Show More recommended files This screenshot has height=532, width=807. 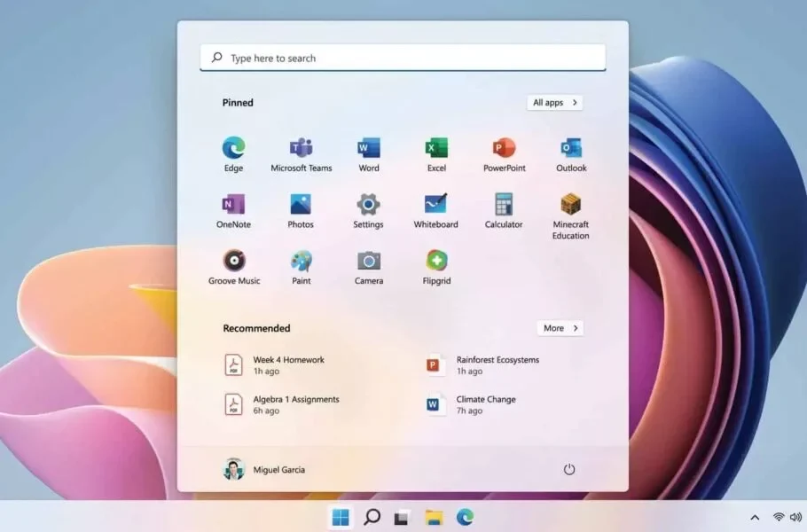point(560,328)
